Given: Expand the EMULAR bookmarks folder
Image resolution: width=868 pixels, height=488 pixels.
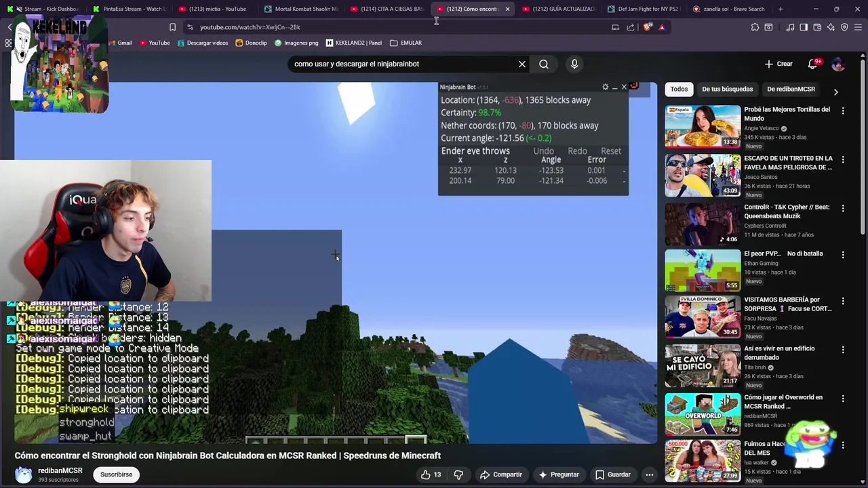Looking at the screenshot, I should (406, 43).
